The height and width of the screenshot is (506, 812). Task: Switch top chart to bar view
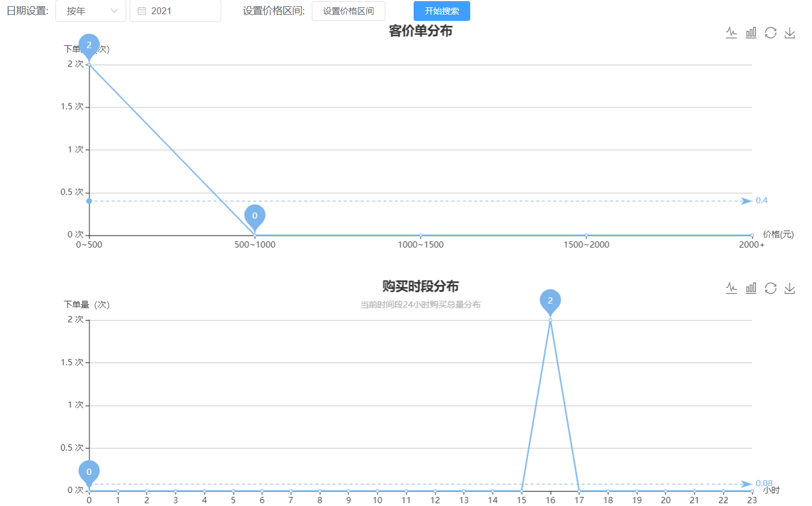(x=751, y=33)
